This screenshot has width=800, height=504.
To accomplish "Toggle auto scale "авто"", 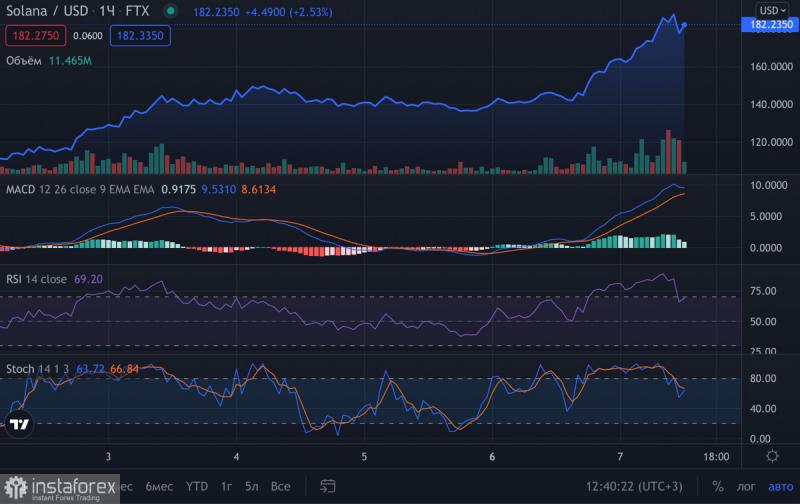I will 778,486.
